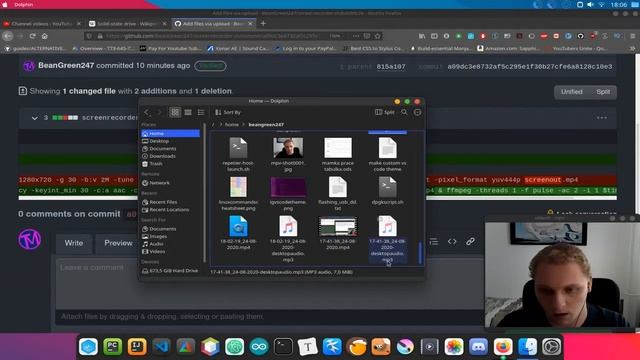Click 'beangreen247' breadcrumb in Dolphin path
The height and width of the screenshot is (360, 640).
coord(266,124)
